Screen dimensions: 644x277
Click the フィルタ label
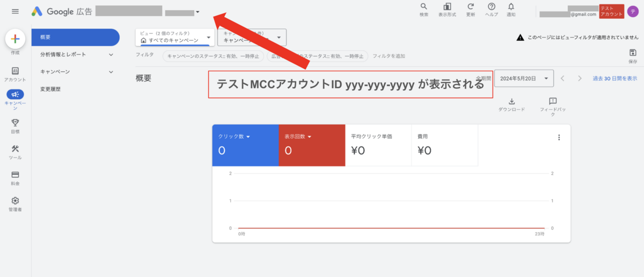click(144, 55)
